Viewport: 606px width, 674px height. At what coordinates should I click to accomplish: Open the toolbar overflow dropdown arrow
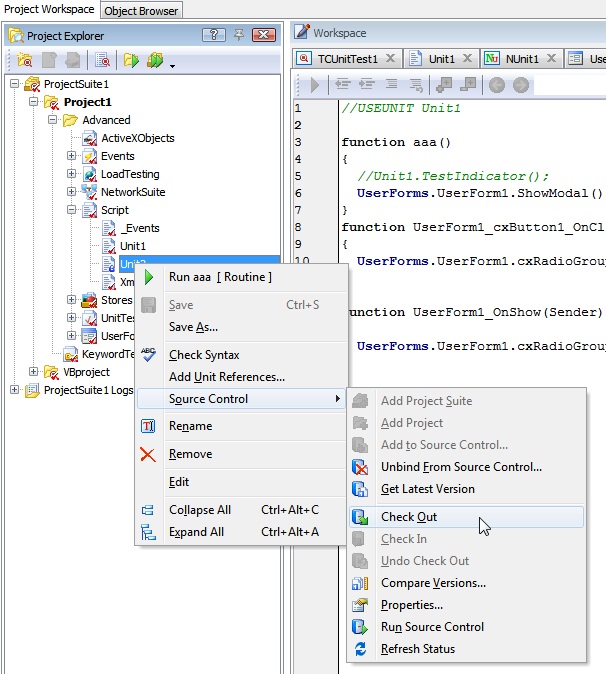pyautogui.click(x=173, y=66)
